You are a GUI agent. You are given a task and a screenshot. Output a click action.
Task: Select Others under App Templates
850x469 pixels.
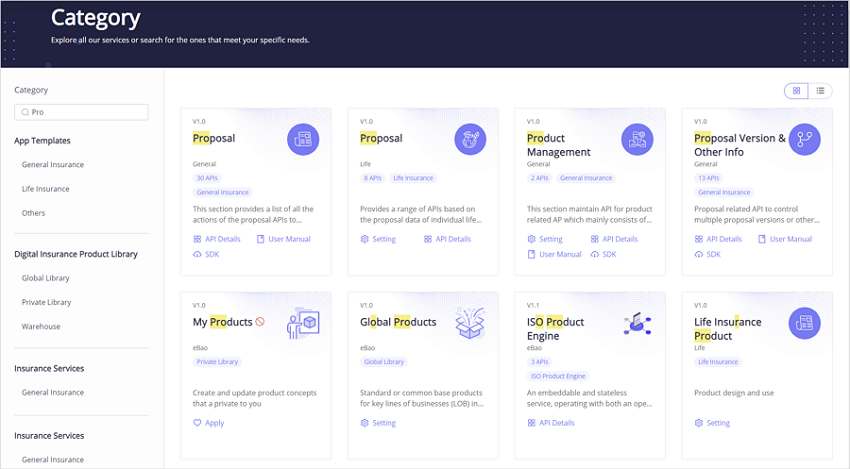(x=33, y=213)
